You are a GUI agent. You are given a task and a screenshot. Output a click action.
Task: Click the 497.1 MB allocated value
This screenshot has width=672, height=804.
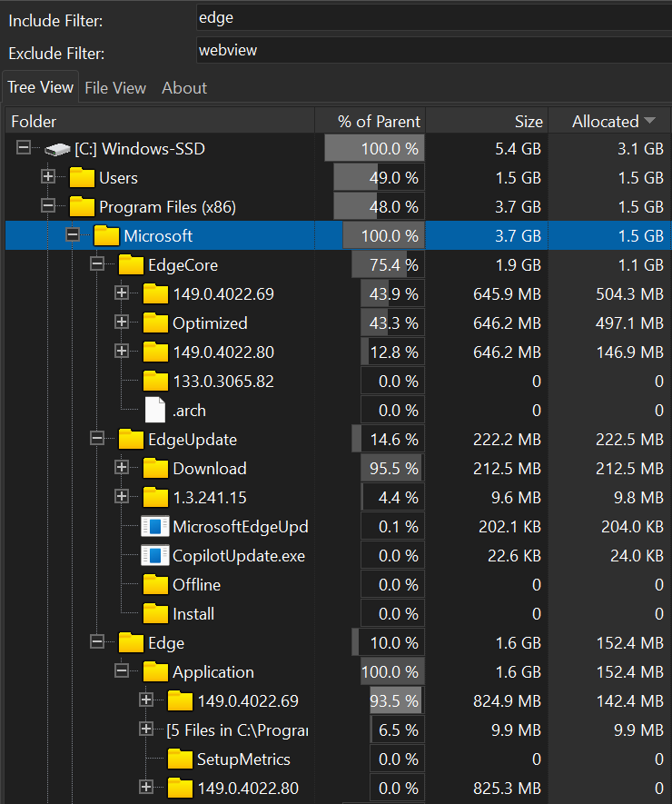pos(629,323)
